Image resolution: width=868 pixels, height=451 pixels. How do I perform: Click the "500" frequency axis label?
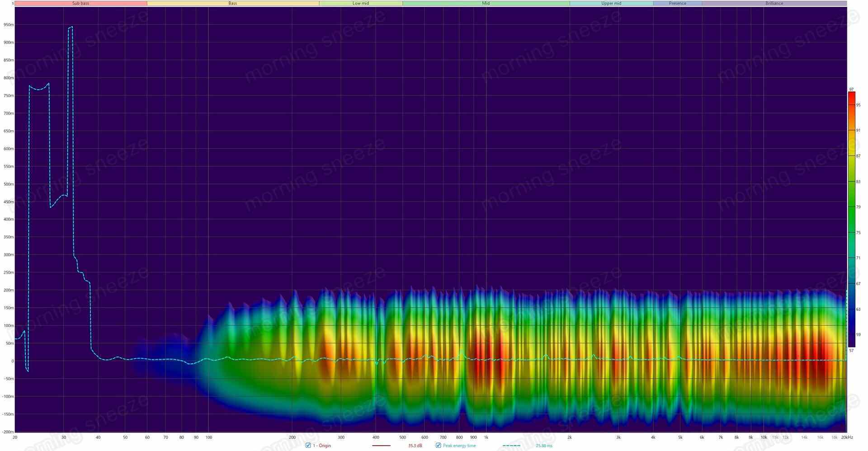(403, 437)
